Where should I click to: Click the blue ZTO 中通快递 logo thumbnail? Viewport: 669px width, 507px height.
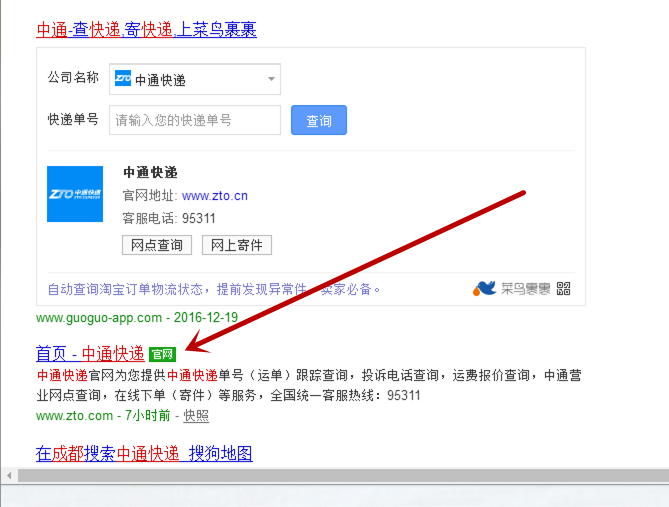click(x=75, y=194)
